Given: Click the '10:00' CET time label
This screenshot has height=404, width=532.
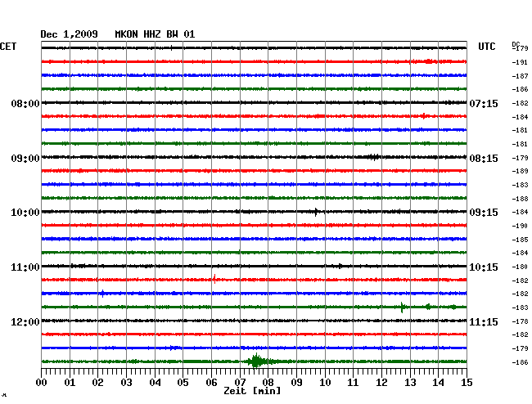Looking at the screenshot, I should tap(25, 213).
